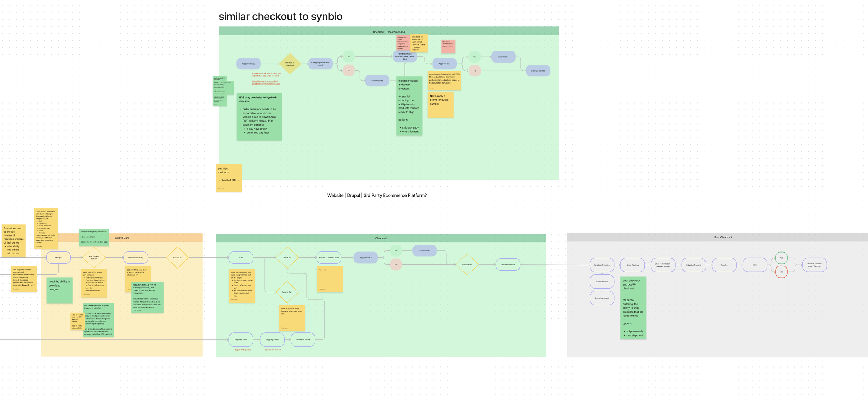
Task: Click the 'Enter Address' node
Action: (x=377, y=81)
